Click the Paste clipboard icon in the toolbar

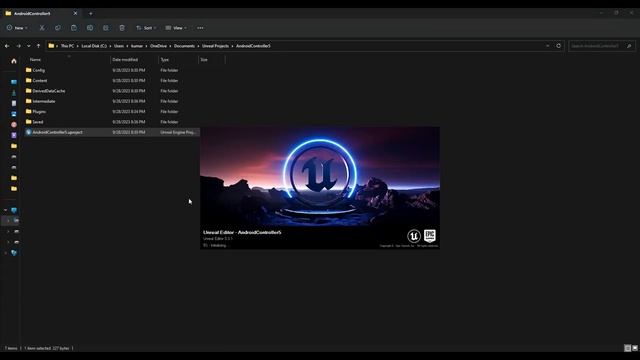click(x=73, y=28)
